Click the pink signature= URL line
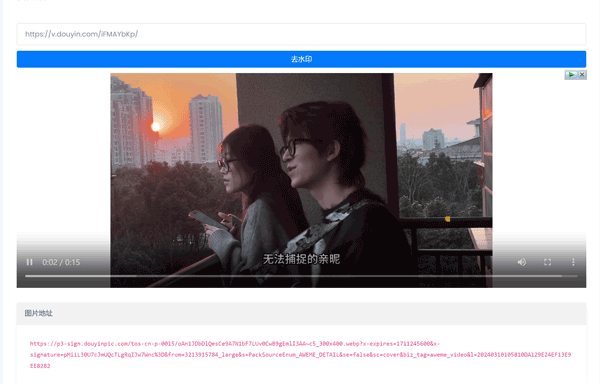The image size is (600, 384). tap(300, 355)
